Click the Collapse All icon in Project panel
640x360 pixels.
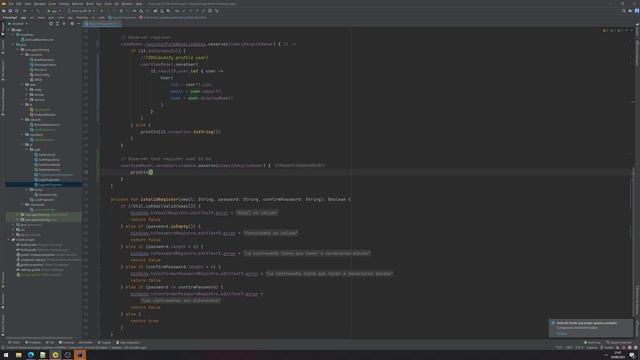64,24
